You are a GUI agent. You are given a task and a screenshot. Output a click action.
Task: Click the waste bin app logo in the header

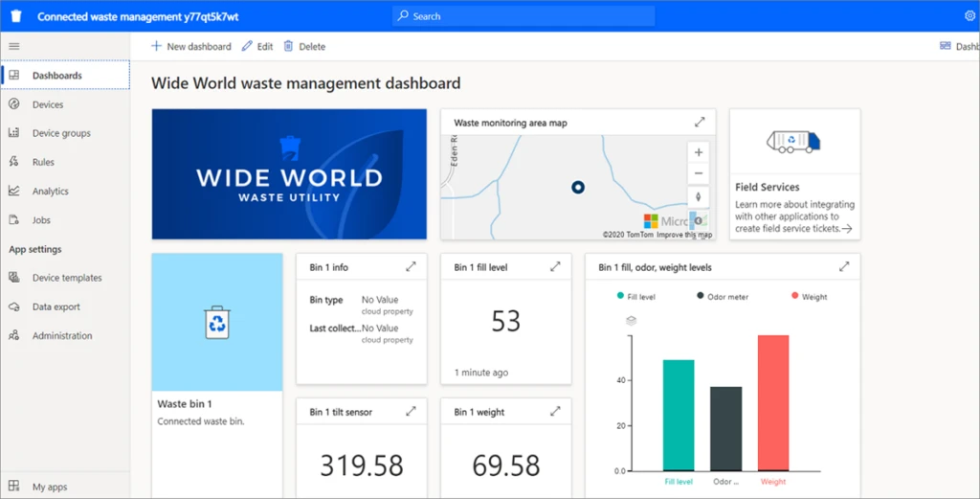click(x=16, y=16)
